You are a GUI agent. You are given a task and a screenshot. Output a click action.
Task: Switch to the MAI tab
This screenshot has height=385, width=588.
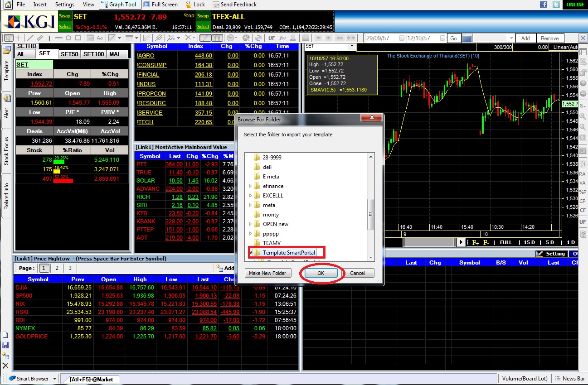coord(114,54)
